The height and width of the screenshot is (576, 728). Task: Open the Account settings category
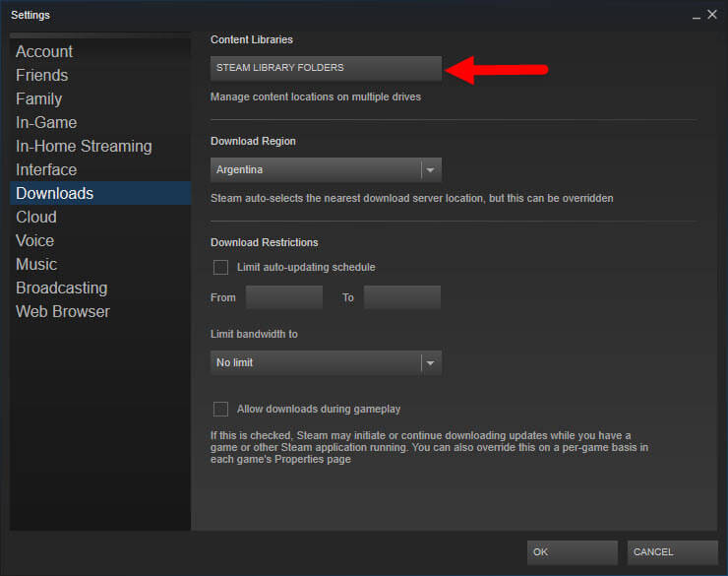(100, 51)
